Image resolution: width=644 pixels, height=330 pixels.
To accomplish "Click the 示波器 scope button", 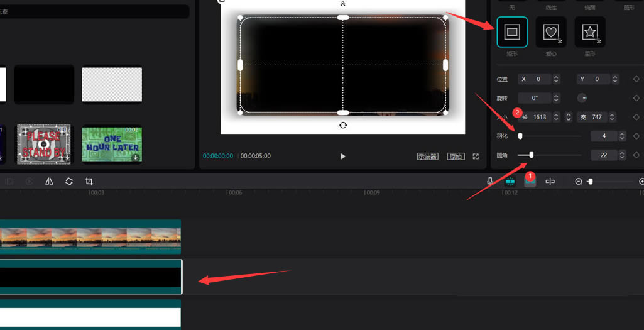I will click(x=428, y=156).
